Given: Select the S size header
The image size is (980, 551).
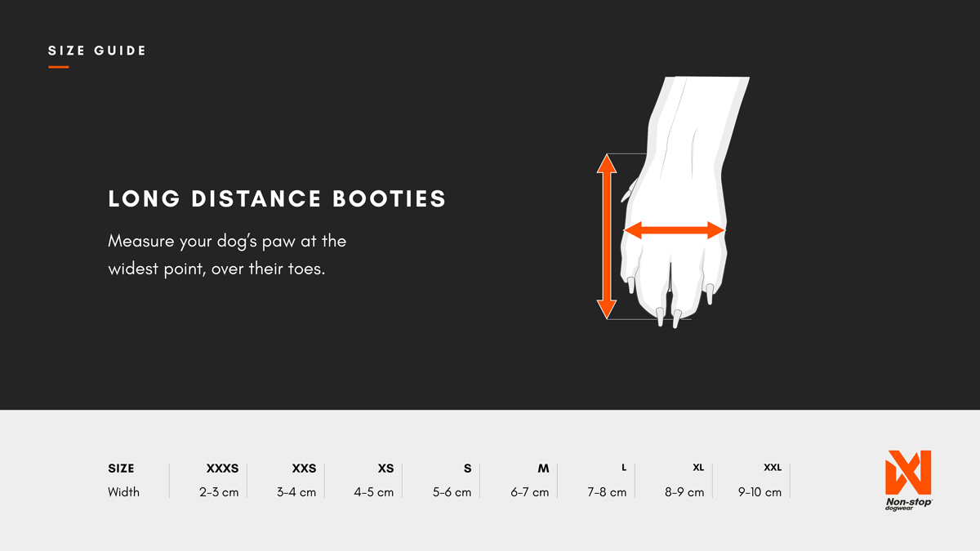Looking at the screenshot, I should pos(467,469).
